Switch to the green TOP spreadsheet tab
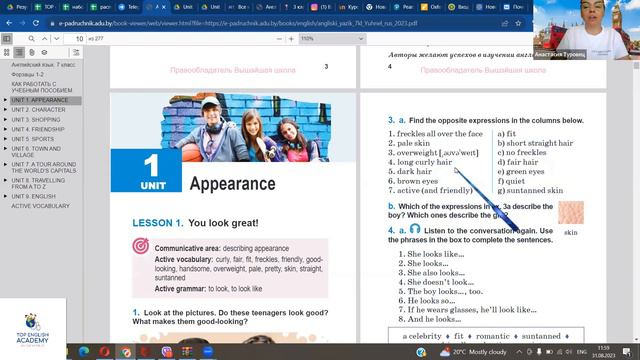 coord(45,7)
